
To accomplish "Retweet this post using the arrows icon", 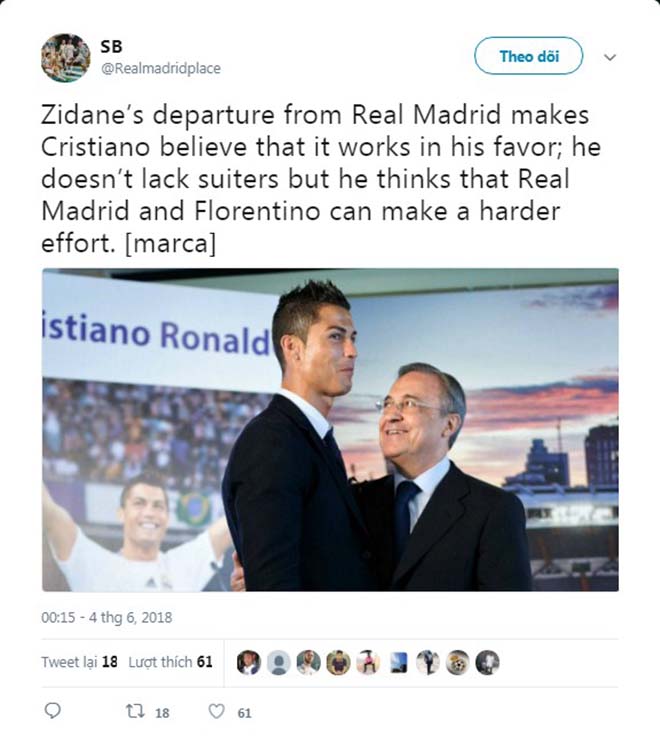I will tap(135, 711).
